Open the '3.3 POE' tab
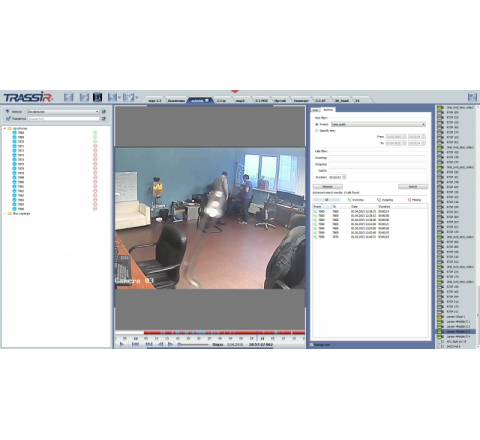This screenshot has height=440, width=480. pyautogui.click(x=261, y=100)
